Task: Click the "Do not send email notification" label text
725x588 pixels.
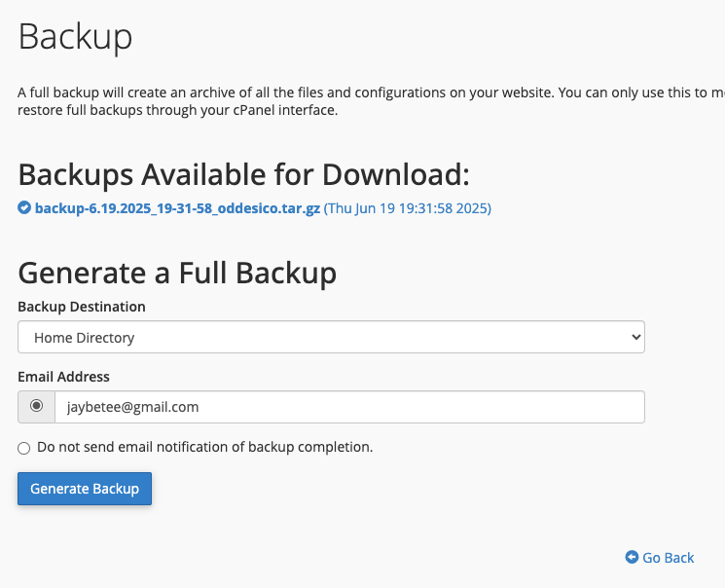Action: point(204,447)
